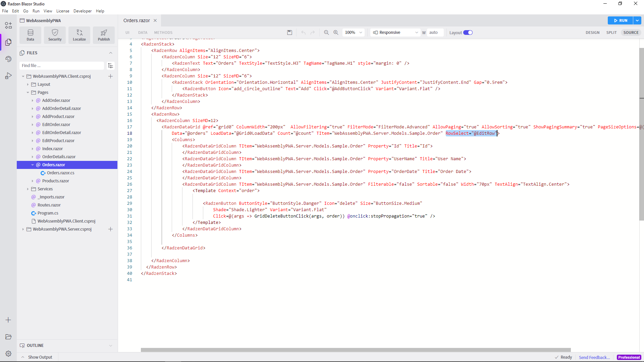Expand the Services folder
The height and width of the screenshot is (362, 644).
pyautogui.click(x=28, y=189)
